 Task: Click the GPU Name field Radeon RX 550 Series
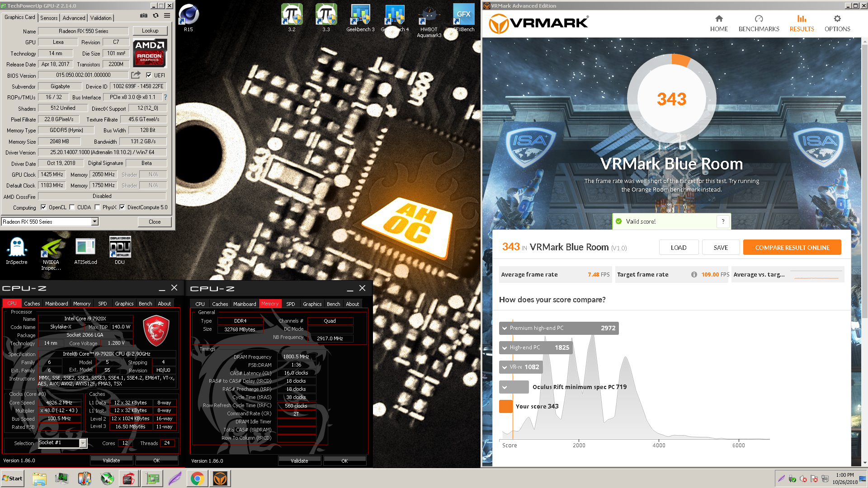click(84, 31)
